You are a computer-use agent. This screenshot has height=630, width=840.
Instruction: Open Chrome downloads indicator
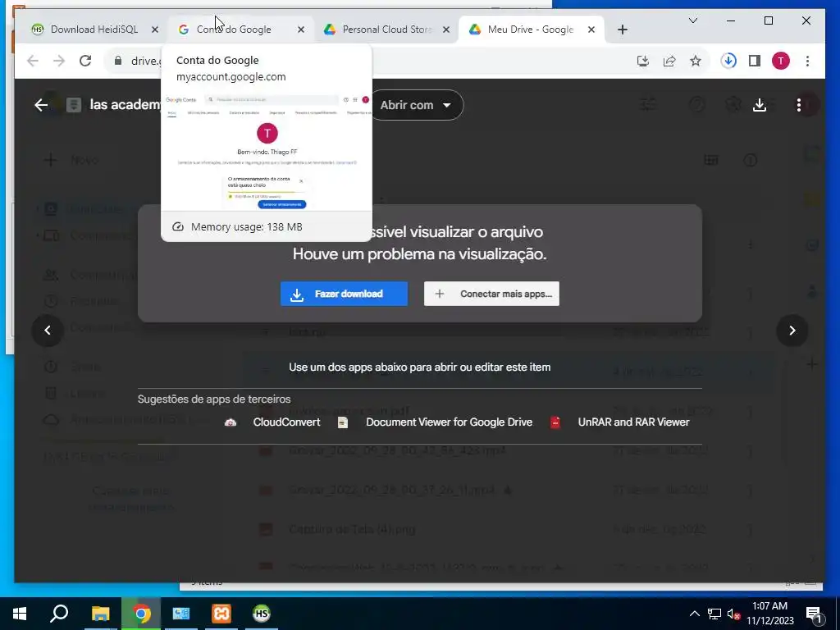[x=728, y=61]
